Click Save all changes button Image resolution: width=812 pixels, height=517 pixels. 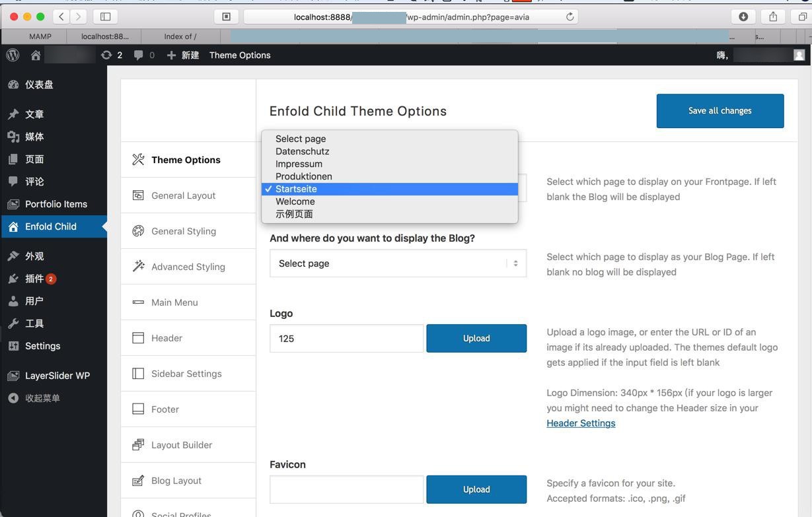point(720,111)
